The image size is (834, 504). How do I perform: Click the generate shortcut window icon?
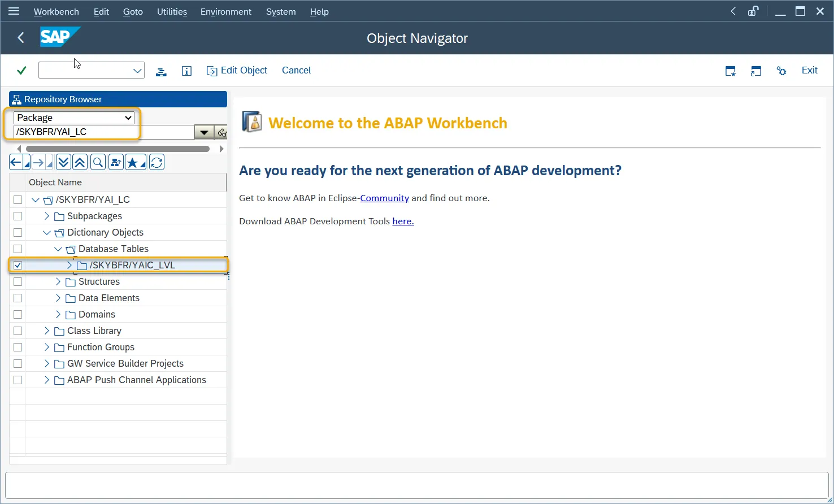click(x=756, y=71)
